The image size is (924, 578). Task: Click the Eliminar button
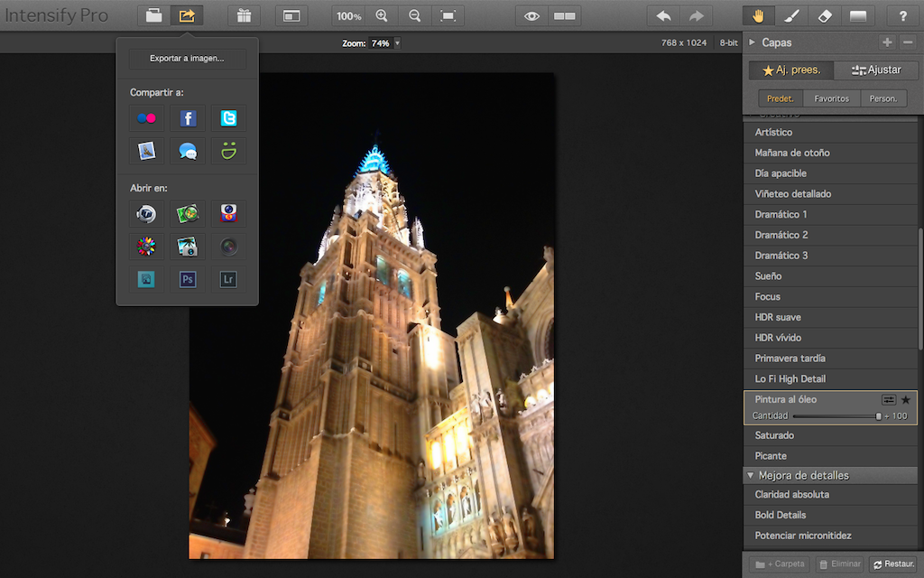pyautogui.click(x=840, y=564)
